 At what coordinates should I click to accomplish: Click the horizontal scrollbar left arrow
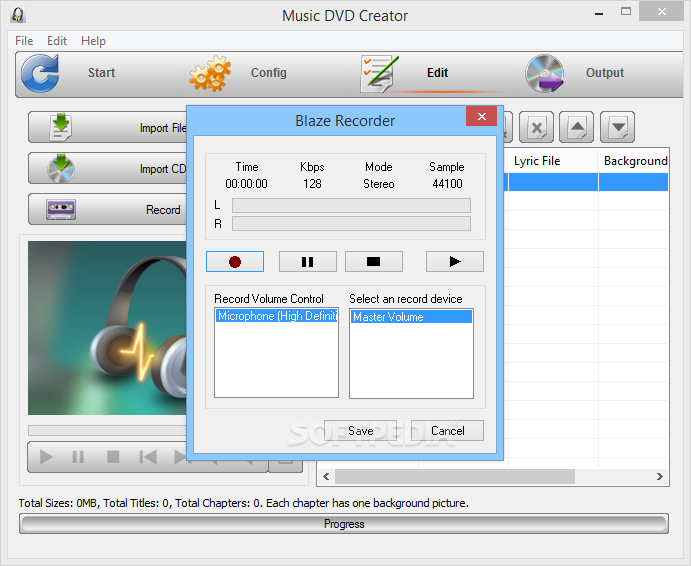pyautogui.click(x=326, y=477)
